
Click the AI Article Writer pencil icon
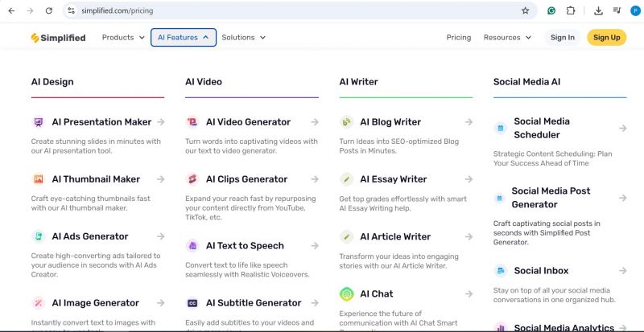coord(347,237)
